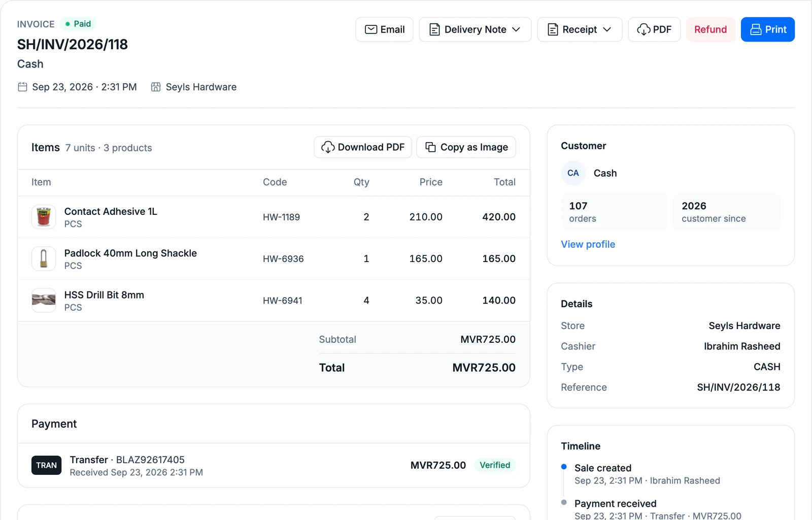Viewport: 812px width, 520px height.
Task: Click the Contact Adhesive 1L item name
Action: pyautogui.click(x=111, y=211)
